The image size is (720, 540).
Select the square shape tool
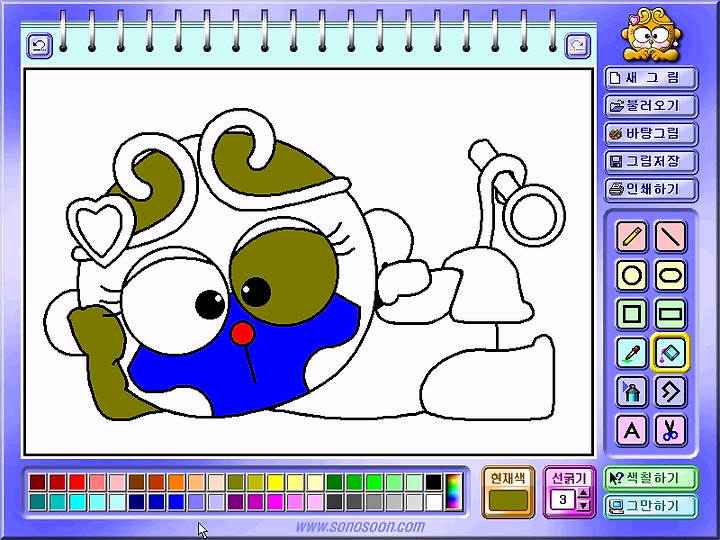click(x=631, y=314)
